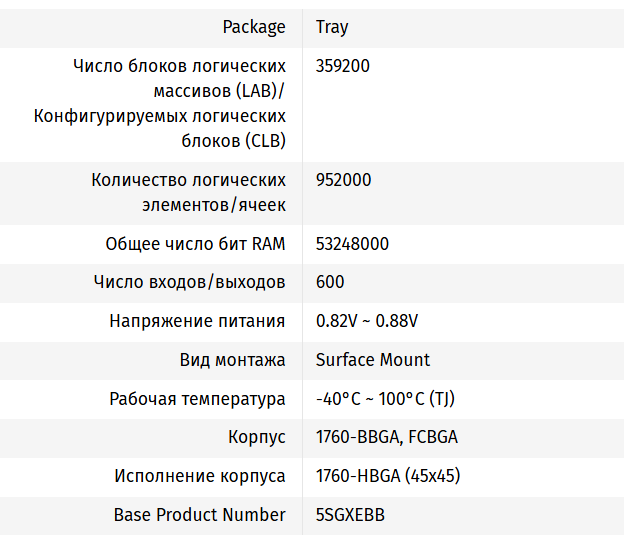This screenshot has height=542, width=624.
Task: Click the "Количество логических элементов/ячеек" label
Action: point(188,193)
